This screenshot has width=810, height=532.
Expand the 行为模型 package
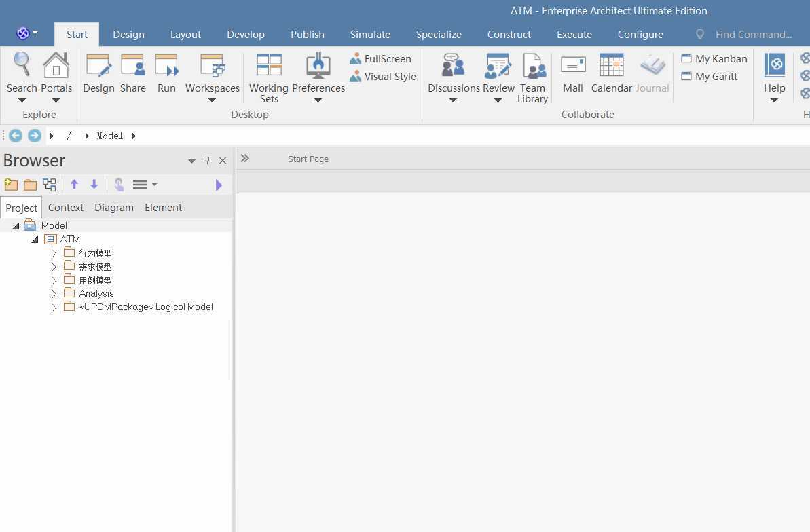(54, 254)
